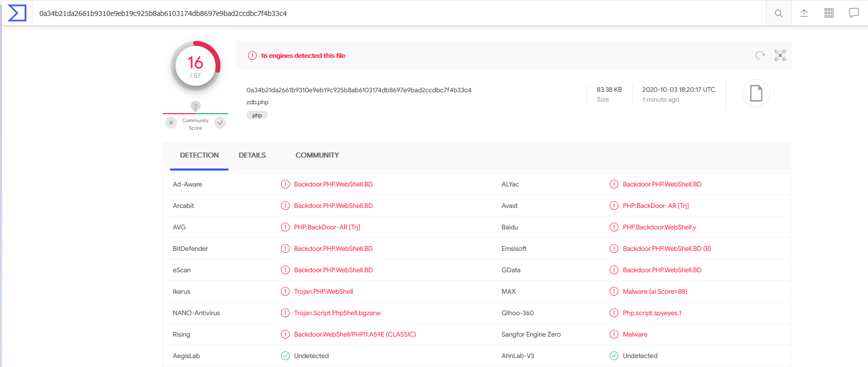Click the 2020-10-03 18:20:17 UTC timestamp
This screenshot has width=868, height=367.
(x=678, y=90)
